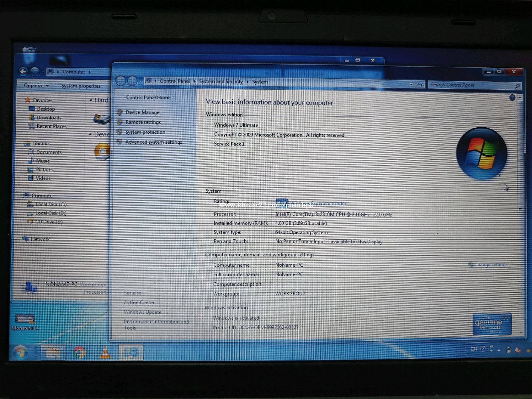Select Local Disk (C:) in tree

point(51,204)
